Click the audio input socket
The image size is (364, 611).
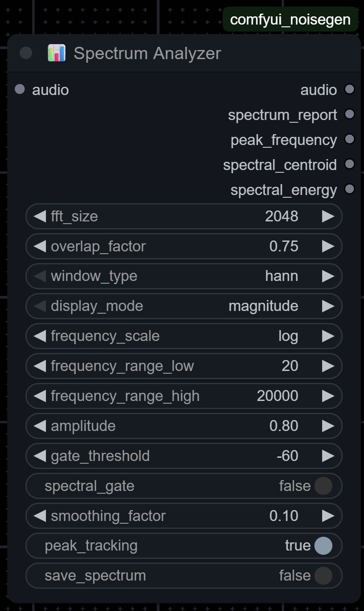(20, 89)
